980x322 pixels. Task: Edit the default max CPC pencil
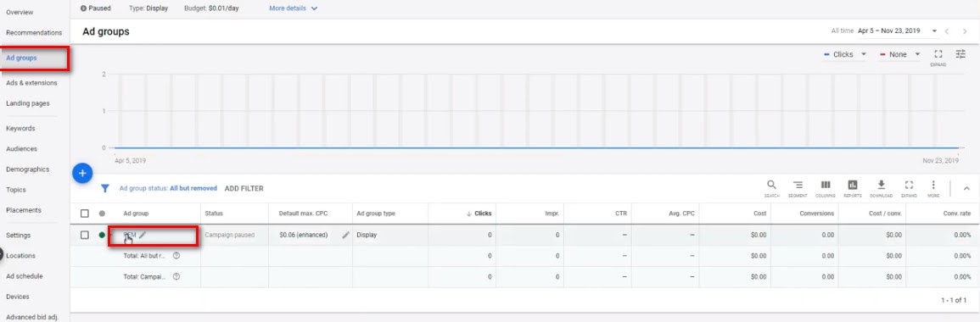pyautogui.click(x=345, y=236)
